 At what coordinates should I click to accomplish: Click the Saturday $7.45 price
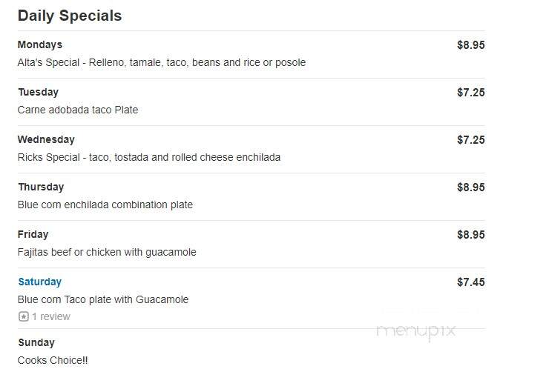471,282
